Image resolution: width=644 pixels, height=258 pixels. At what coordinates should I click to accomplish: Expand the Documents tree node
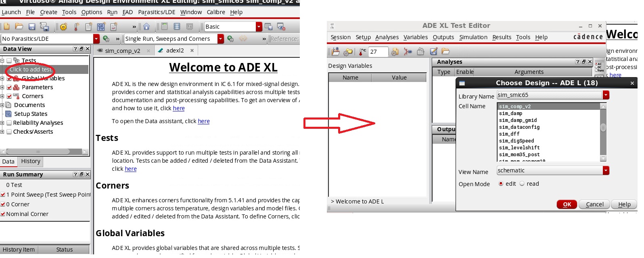pyautogui.click(x=2, y=105)
